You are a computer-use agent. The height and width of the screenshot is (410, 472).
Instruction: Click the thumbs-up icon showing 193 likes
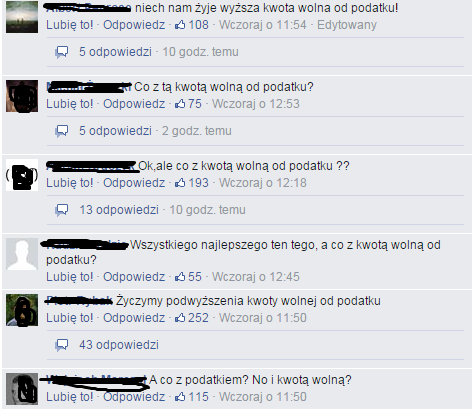[180, 182]
